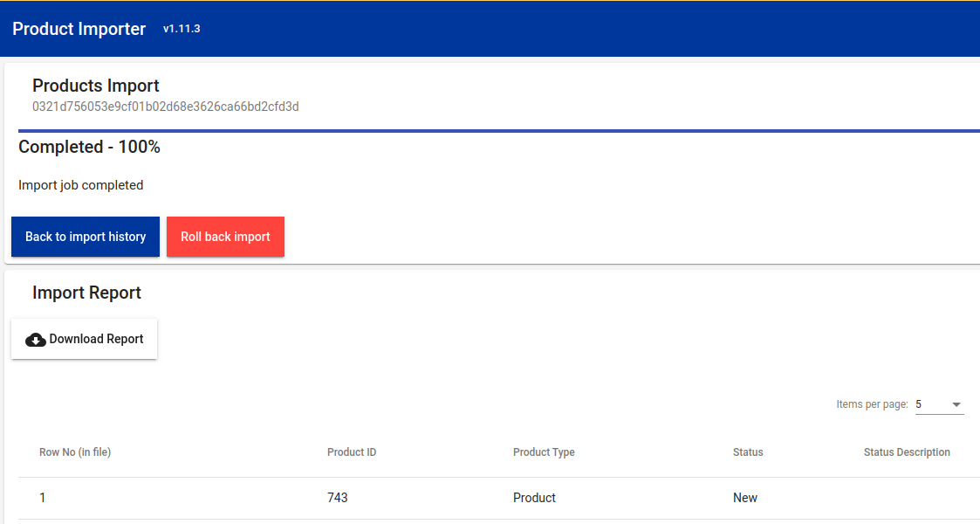Select product ID 743 cell
The image size is (980, 524).
coord(338,498)
